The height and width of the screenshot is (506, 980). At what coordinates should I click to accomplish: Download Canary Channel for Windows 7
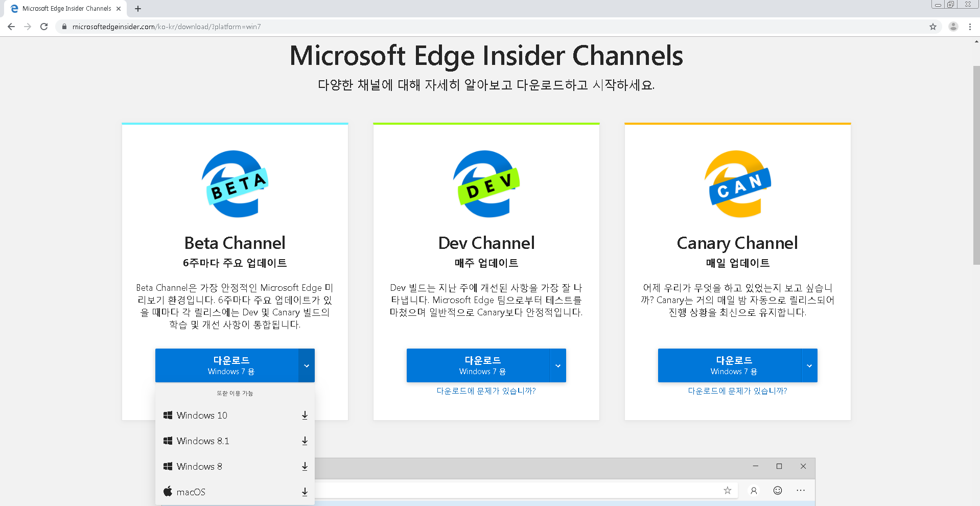[x=730, y=365]
